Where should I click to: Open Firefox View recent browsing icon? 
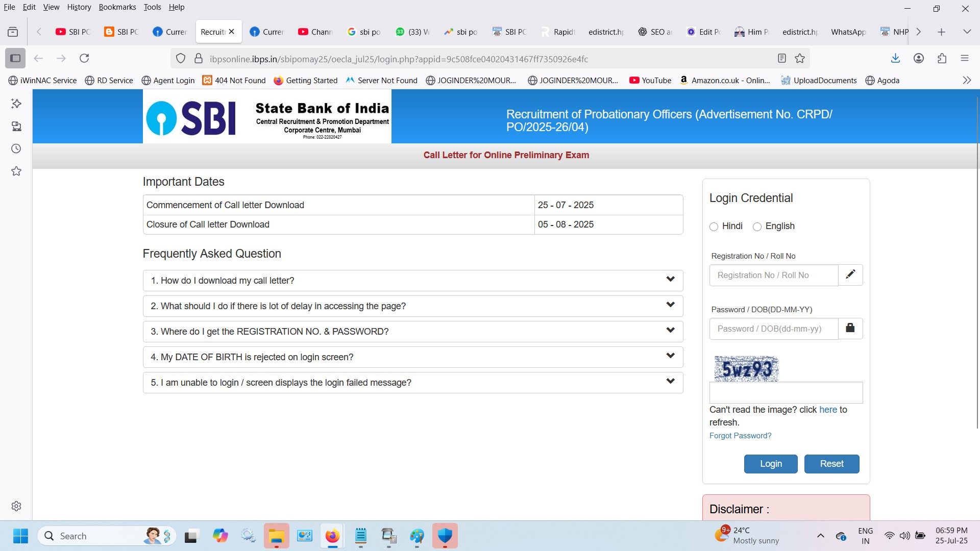click(13, 32)
